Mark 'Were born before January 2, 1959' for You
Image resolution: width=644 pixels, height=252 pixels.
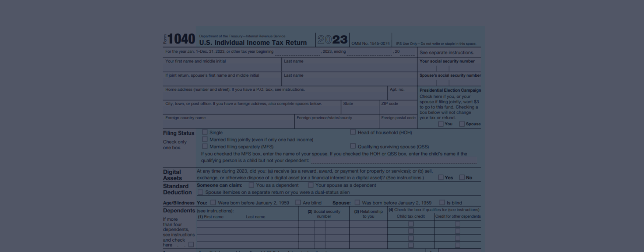[x=213, y=203]
